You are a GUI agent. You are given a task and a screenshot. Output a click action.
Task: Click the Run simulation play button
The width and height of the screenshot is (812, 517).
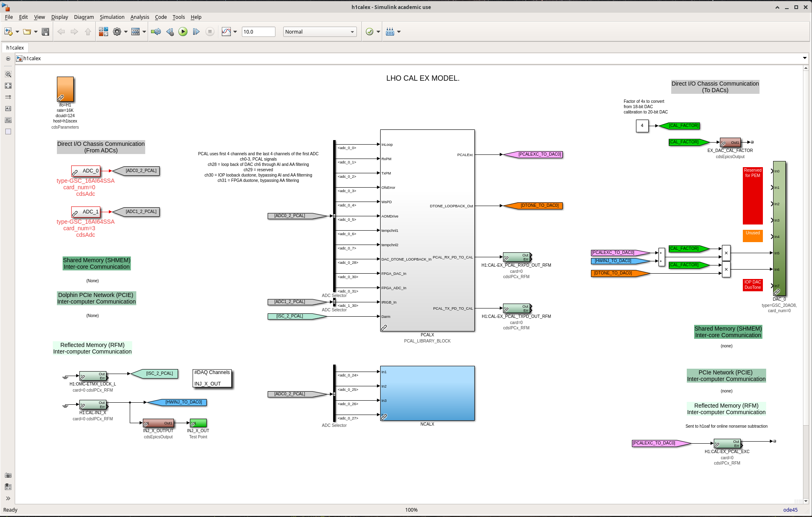tap(183, 32)
